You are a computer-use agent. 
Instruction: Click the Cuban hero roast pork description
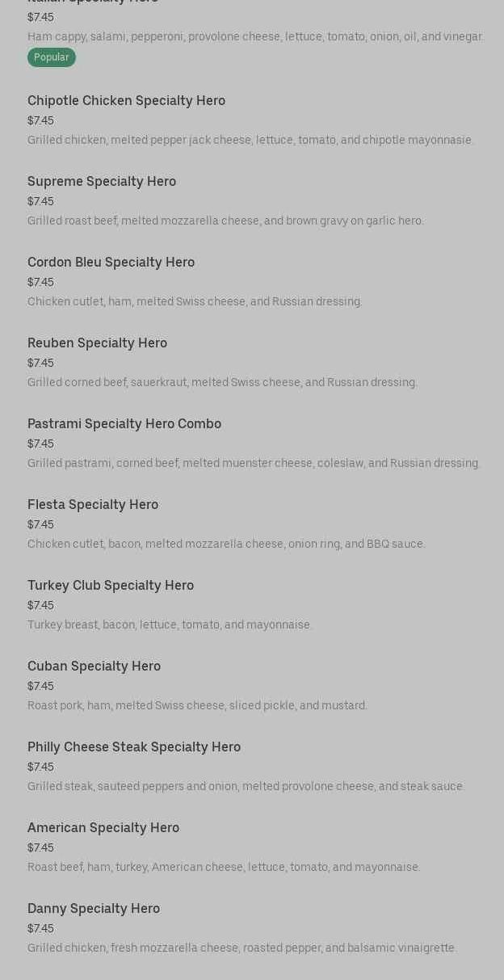coord(197,705)
